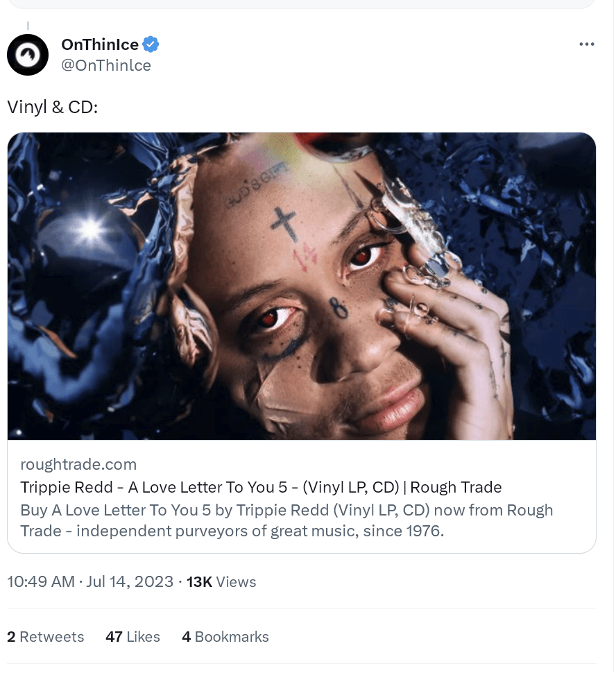Click the Vinyl & CD: tweet text

[53, 107]
